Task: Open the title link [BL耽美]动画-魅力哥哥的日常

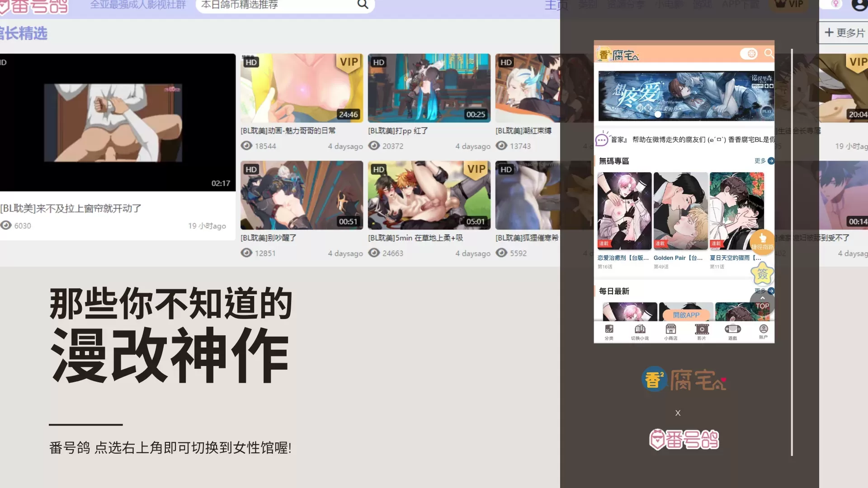Action: click(x=288, y=131)
